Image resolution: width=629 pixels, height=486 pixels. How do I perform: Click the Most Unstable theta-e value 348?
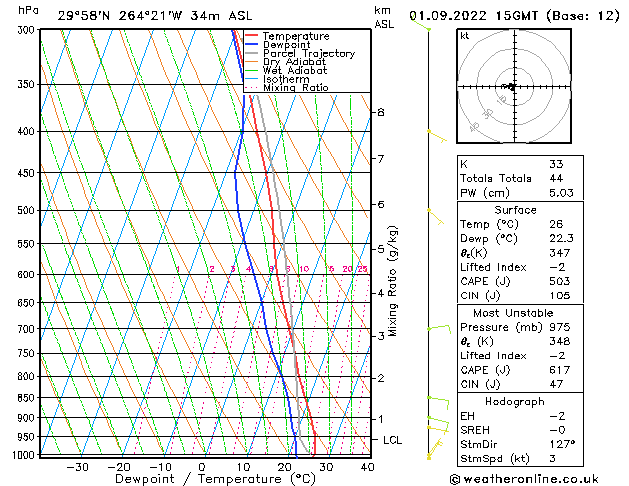click(560, 342)
